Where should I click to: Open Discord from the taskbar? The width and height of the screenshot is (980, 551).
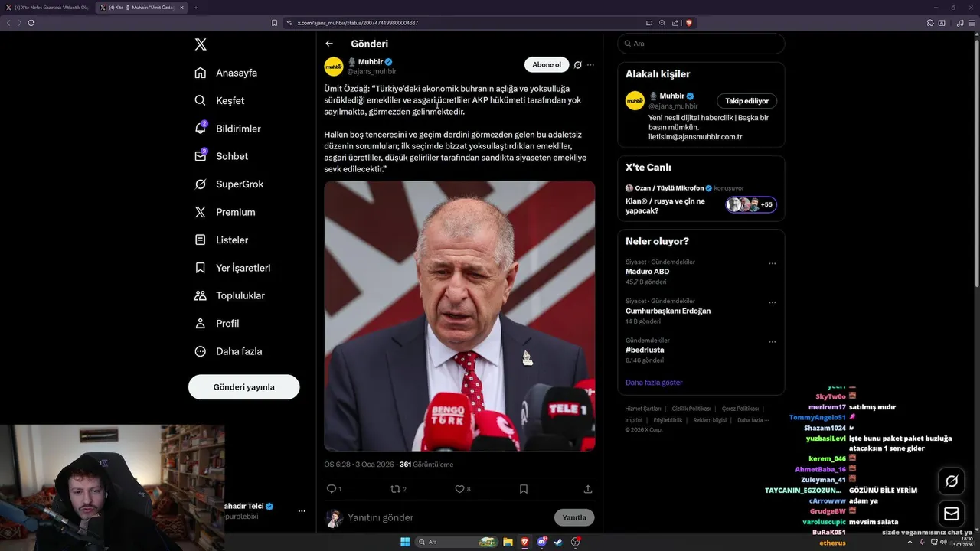[x=542, y=542]
